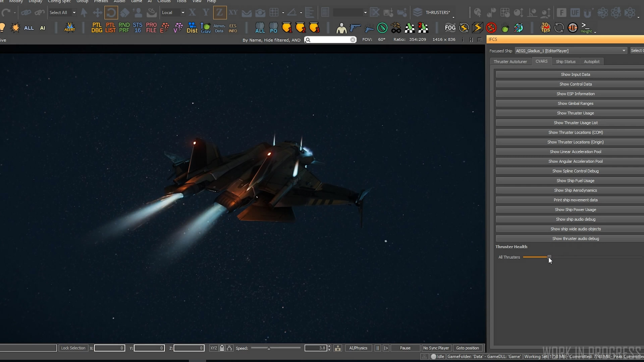644x362 pixels.
Task: Expand the redo history dropdown arrow
Action: coord(15,13)
